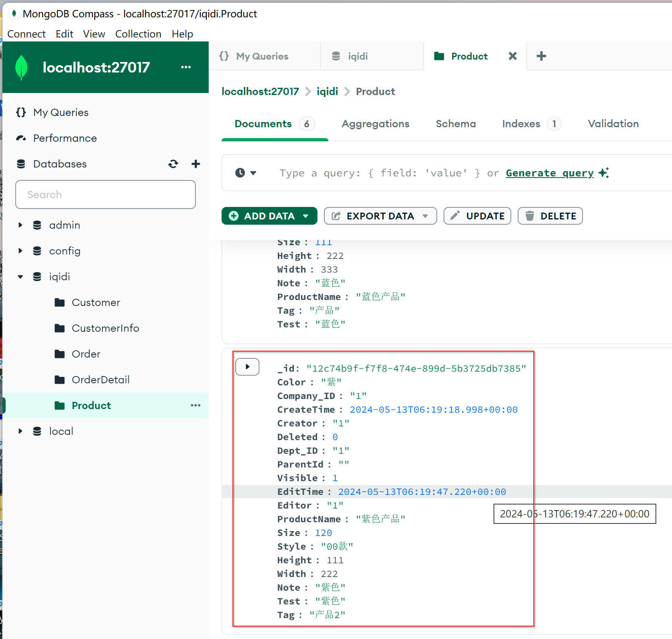Screen dimensions: 672x639
Task: Click the Performance gauge icon
Action: (21, 138)
